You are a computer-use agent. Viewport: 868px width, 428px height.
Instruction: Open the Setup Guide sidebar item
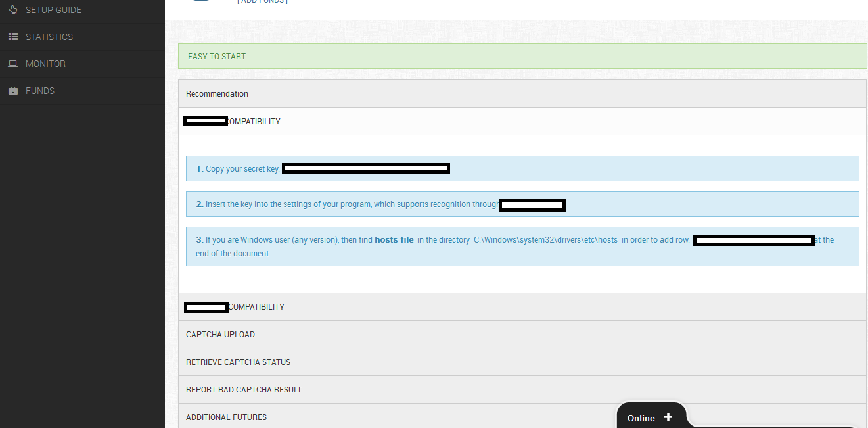82,10
